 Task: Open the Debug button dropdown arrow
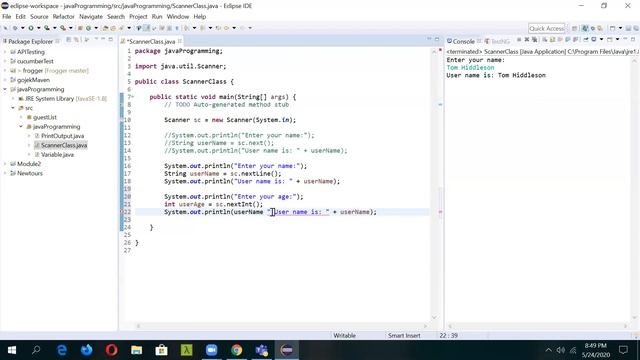(22, 28)
